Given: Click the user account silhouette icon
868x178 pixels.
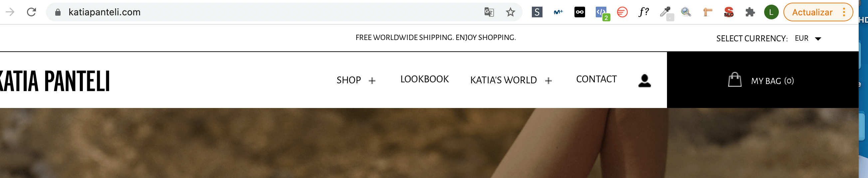Looking at the screenshot, I should point(644,81).
